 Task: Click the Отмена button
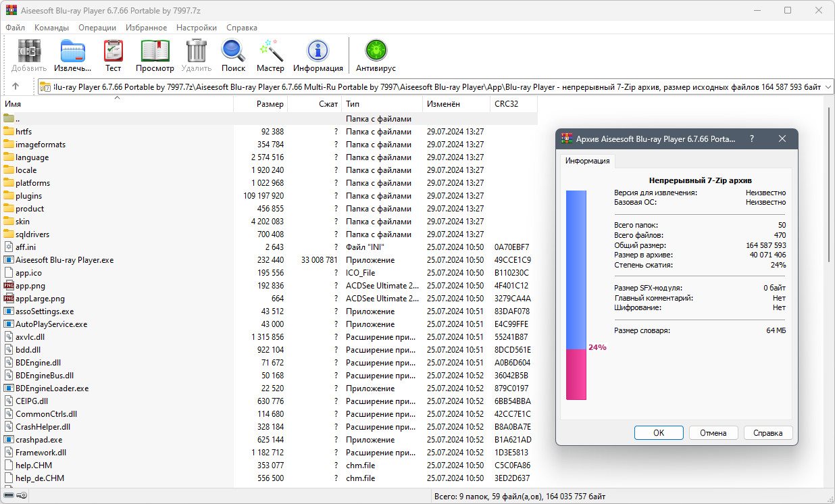tap(713, 433)
